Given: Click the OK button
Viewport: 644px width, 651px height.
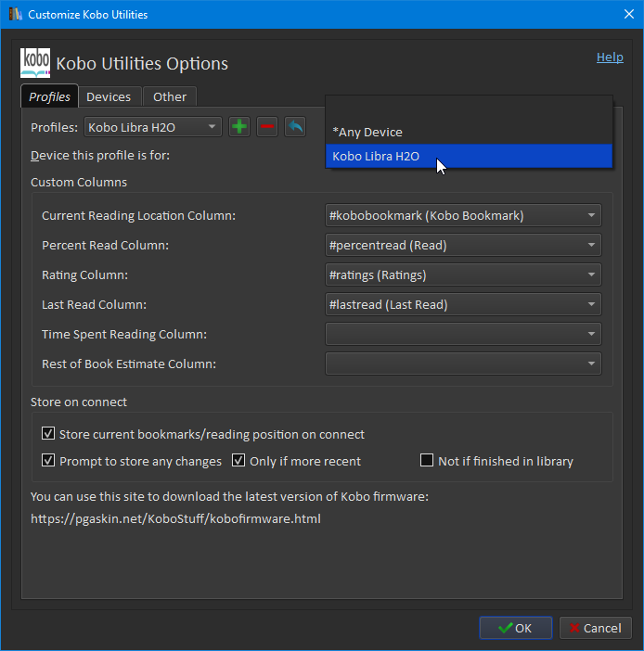Looking at the screenshot, I should tap(516, 628).
